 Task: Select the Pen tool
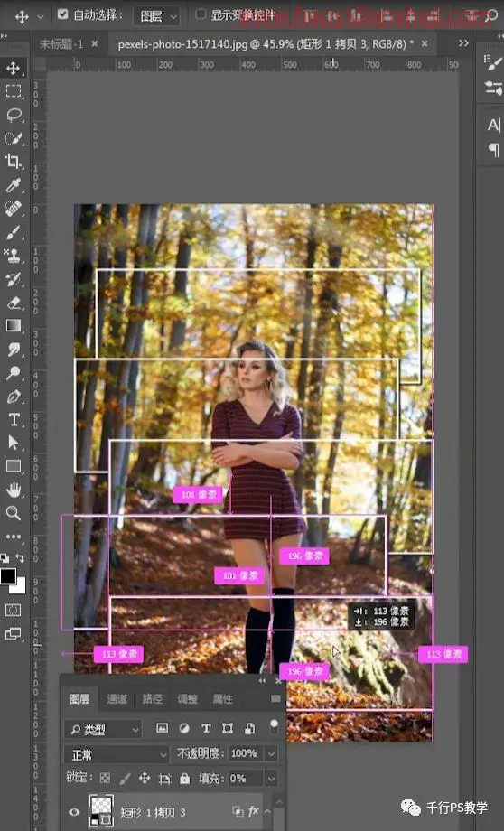coord(14,396)
